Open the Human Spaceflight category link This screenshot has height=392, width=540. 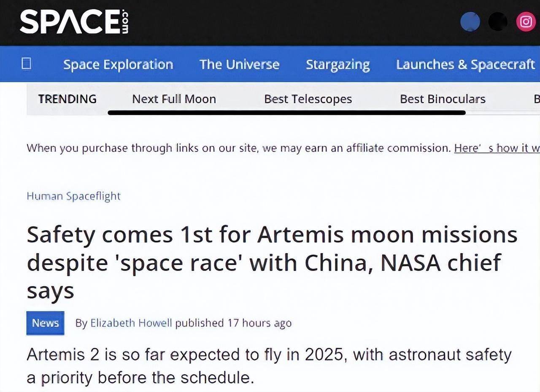click(74, 196)
